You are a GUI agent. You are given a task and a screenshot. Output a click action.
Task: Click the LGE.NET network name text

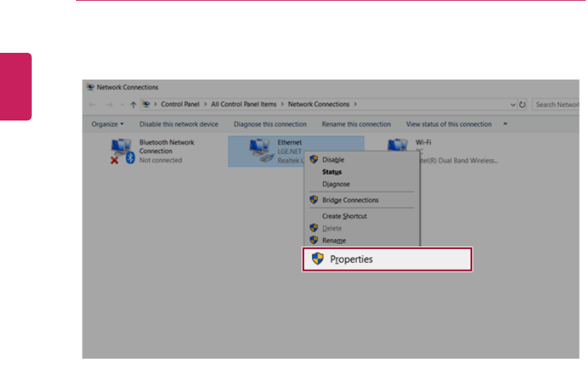pyautogui.click(x=290, y=152)
